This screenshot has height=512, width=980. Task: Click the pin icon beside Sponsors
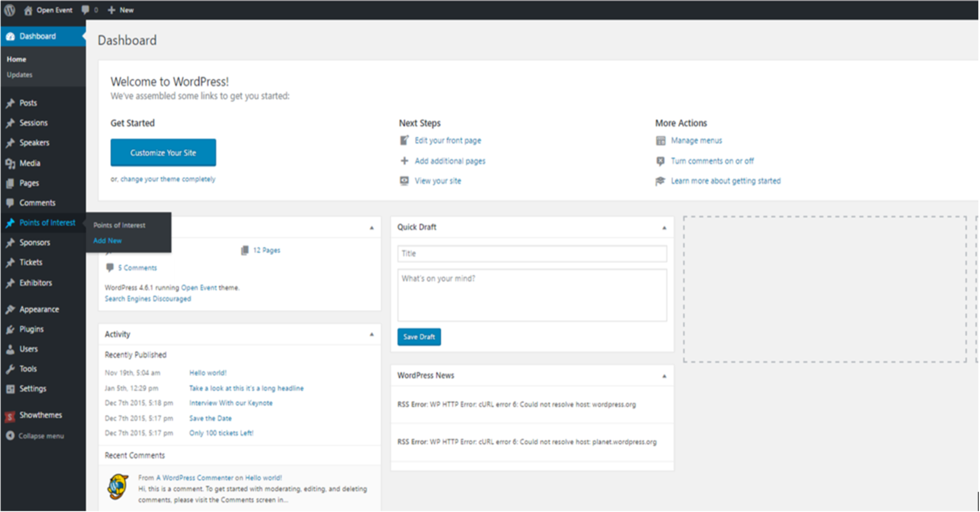pyautogui.click(x=10, y=243)
